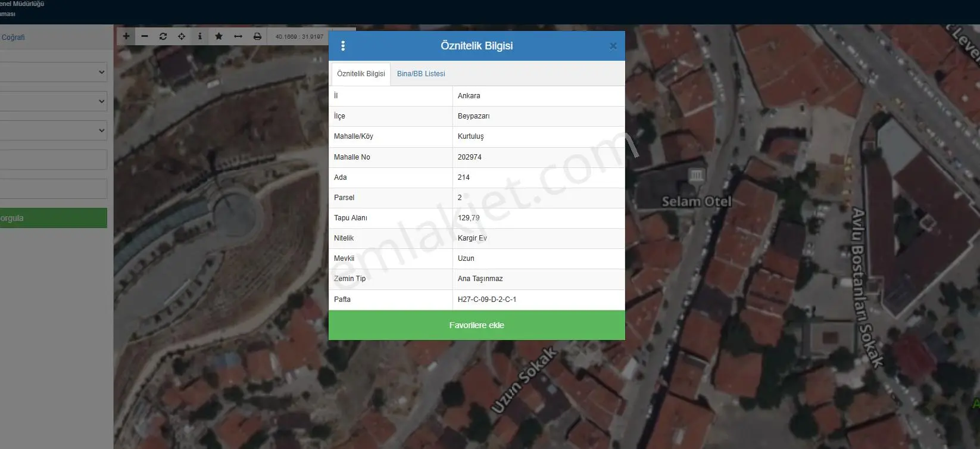This screenshot has width=980, height=449.
Task: Select the value Ankara in the İl row
Action: pos(469,96)
